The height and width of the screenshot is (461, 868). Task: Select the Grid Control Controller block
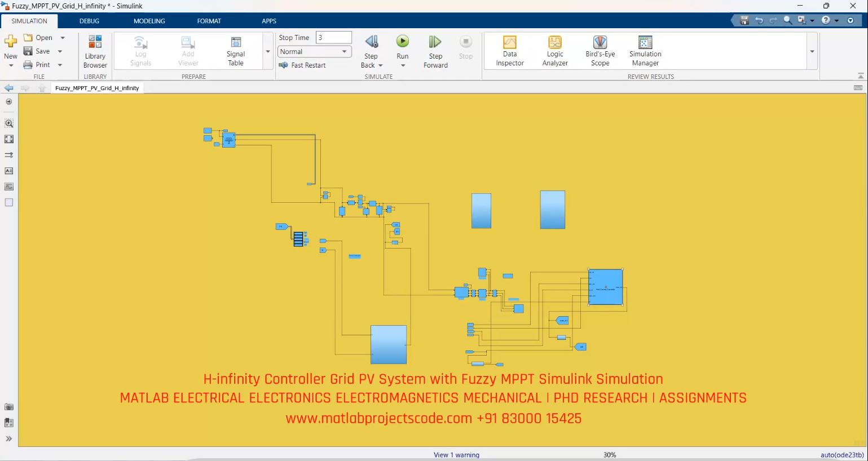tap(605, 287)
